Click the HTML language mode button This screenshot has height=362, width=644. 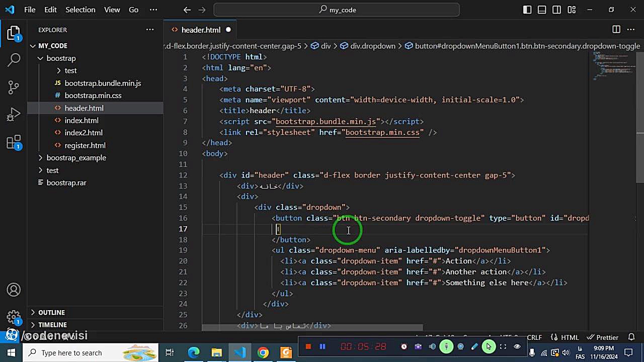tap(565, 337)
